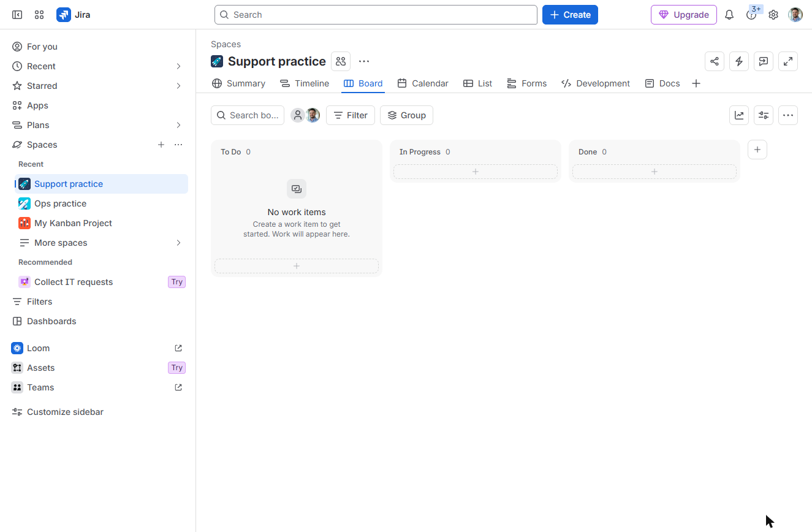812x532 pixels.
Task: Expand the Starred menu chevron
Action: click(x=178, y=86)
